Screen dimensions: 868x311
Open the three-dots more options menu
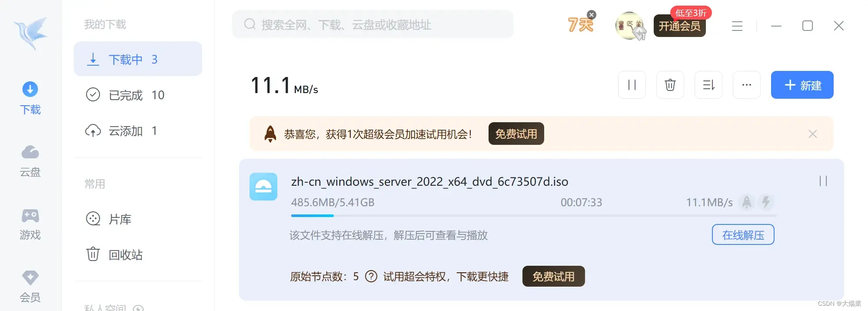pos(746,85)
